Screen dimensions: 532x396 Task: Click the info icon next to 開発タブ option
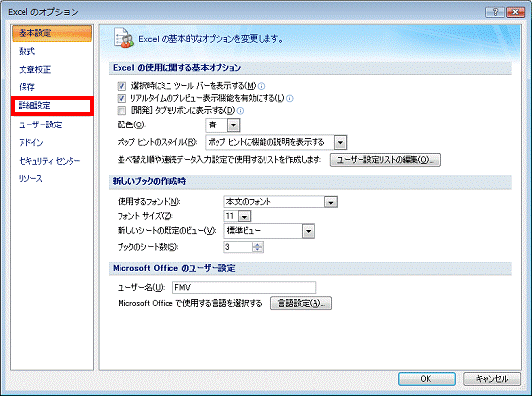point(241,111)
